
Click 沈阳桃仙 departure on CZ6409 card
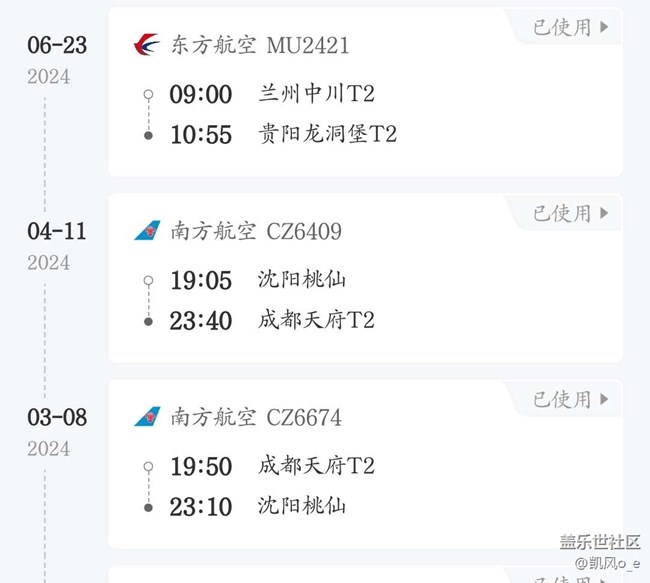302,281
